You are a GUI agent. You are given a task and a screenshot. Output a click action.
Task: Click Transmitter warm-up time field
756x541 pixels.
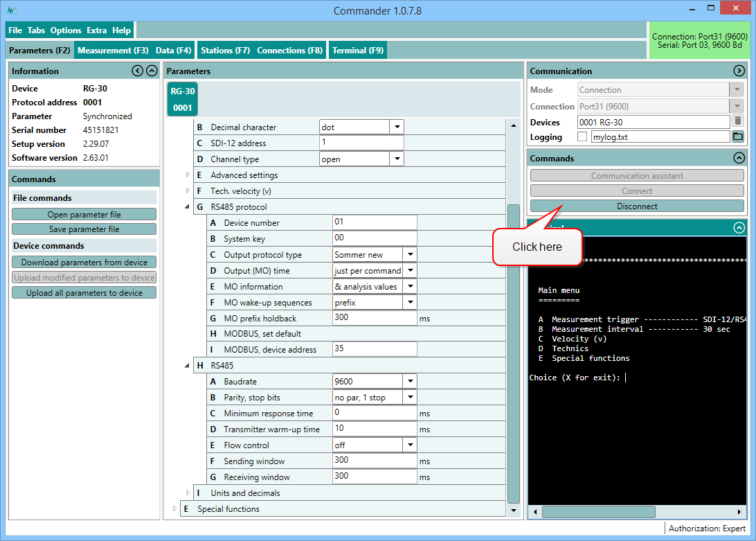[x=375, y=429]
